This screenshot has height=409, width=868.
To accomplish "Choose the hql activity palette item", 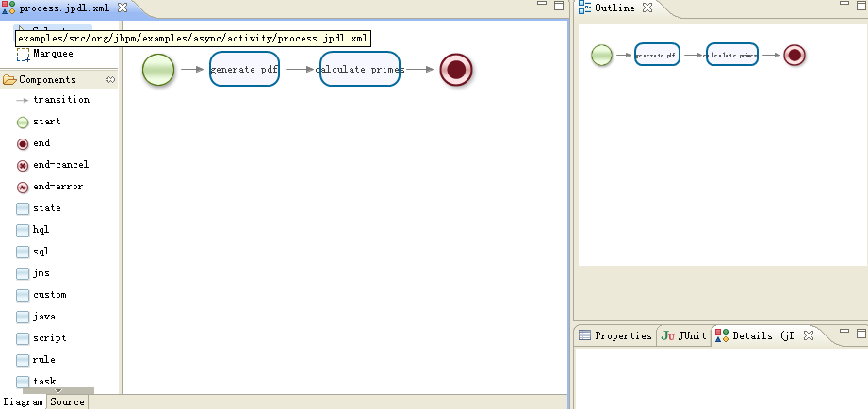I will [33, 230].
